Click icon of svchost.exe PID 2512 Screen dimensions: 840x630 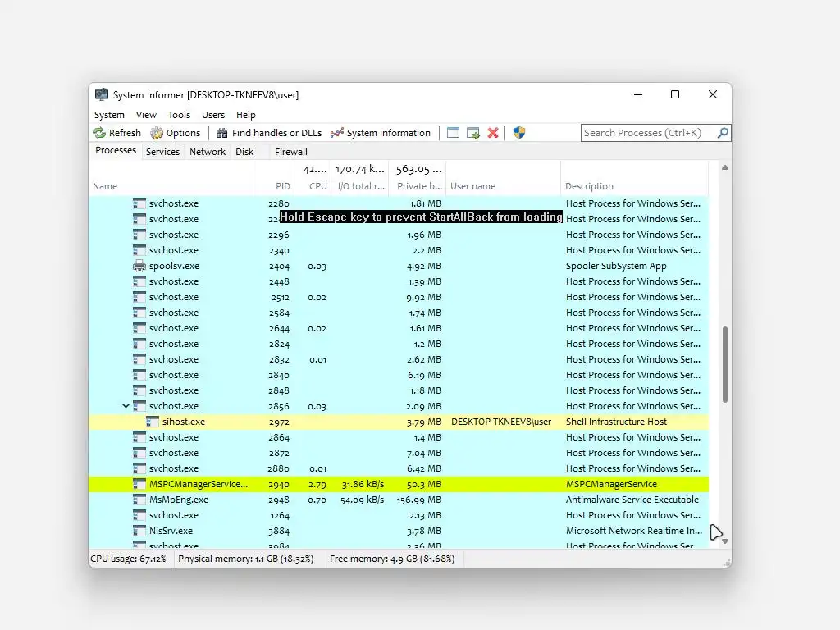point(139,297)
